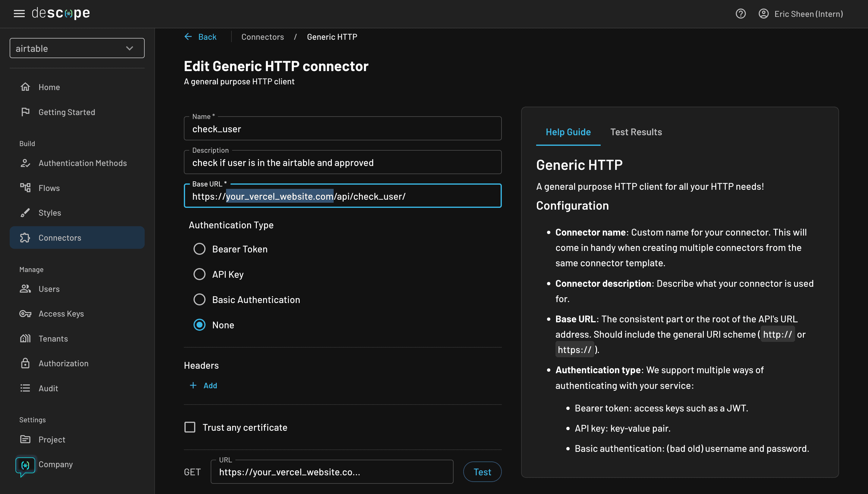The image size is (868, 494).
Task: Choose Basic Authentication option
Action: [200, 299]
